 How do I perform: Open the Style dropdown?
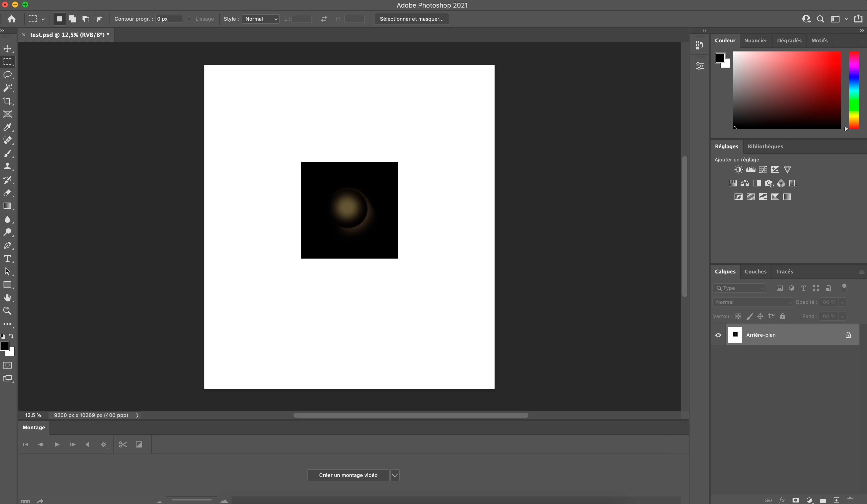coord(260,19)
